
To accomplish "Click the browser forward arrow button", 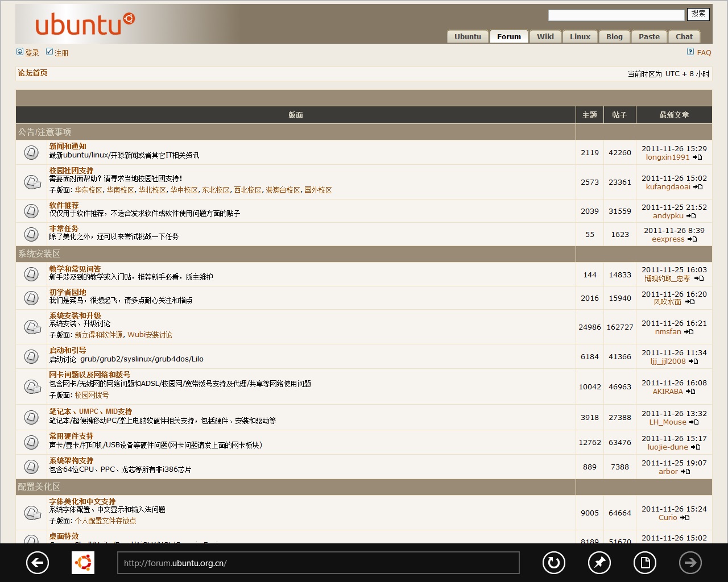I will pos(690,563).
